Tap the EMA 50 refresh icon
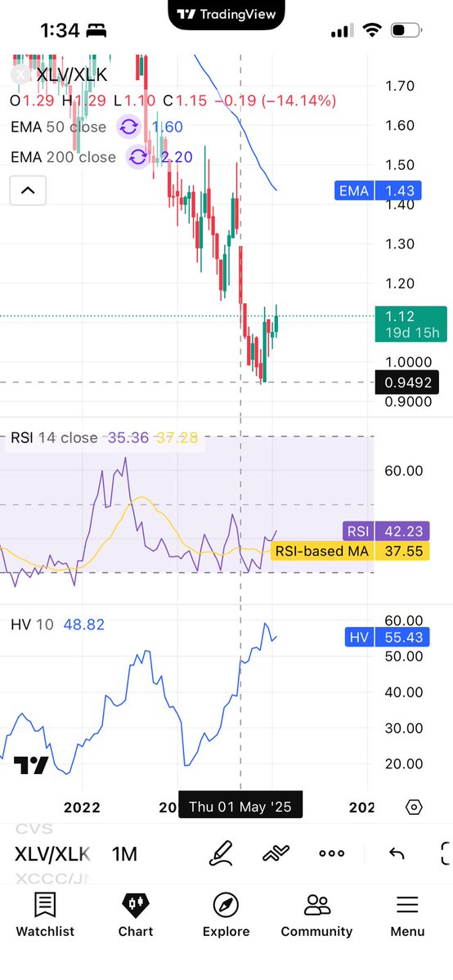 tap(129, 127)
